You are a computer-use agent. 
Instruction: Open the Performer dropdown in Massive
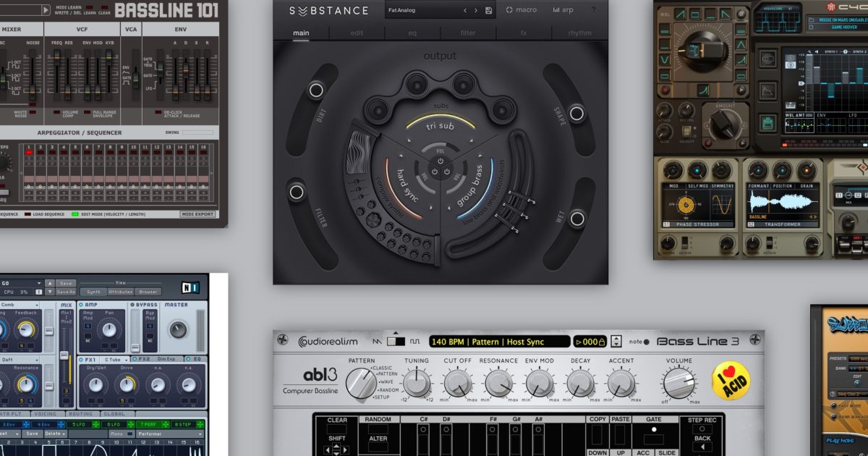click(169, 434)
